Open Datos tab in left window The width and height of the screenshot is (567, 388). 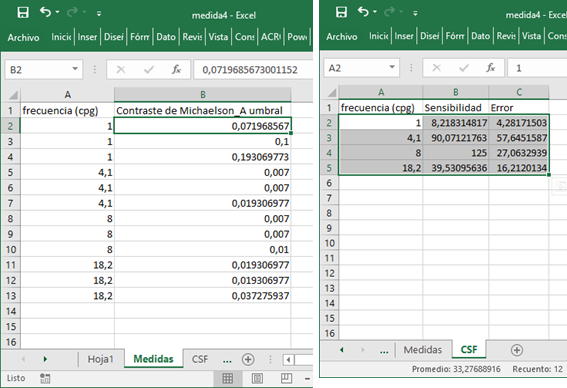coord(166,37)
